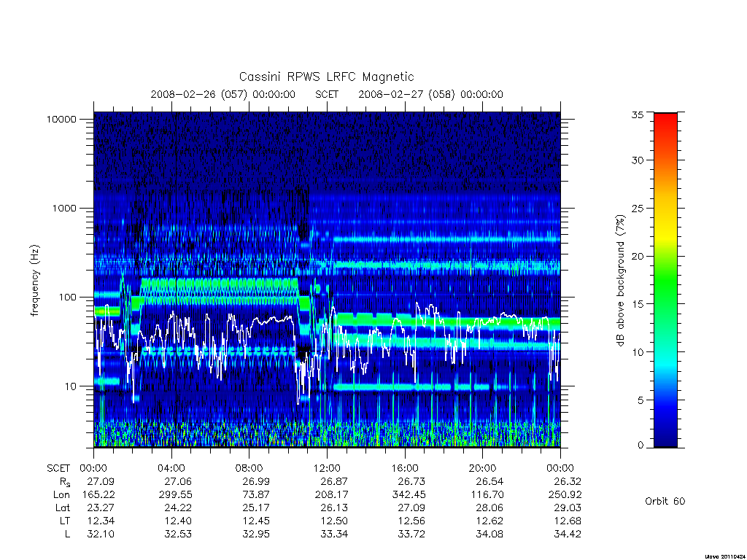Click the Lon value 299.55
This screenshot has width=747, height=560.
point(175,495)
